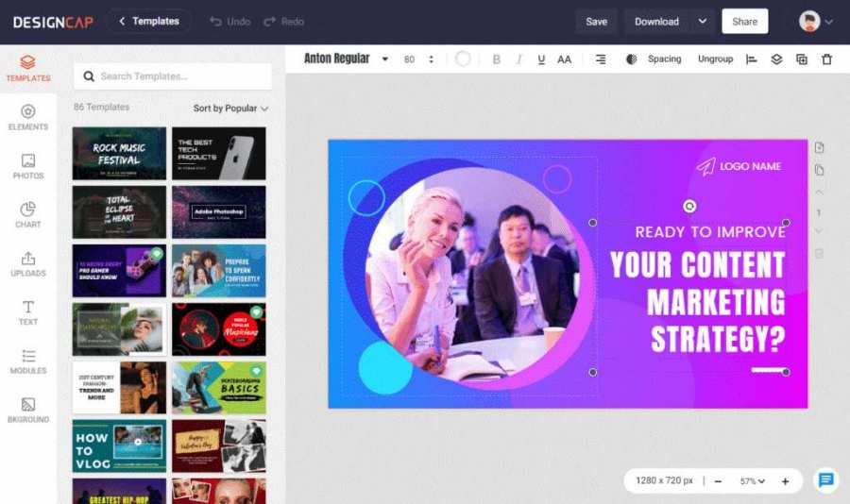Click the copy page icon beside canvas
This screenshot has width=850, height=504.
[x=819, y=170]
